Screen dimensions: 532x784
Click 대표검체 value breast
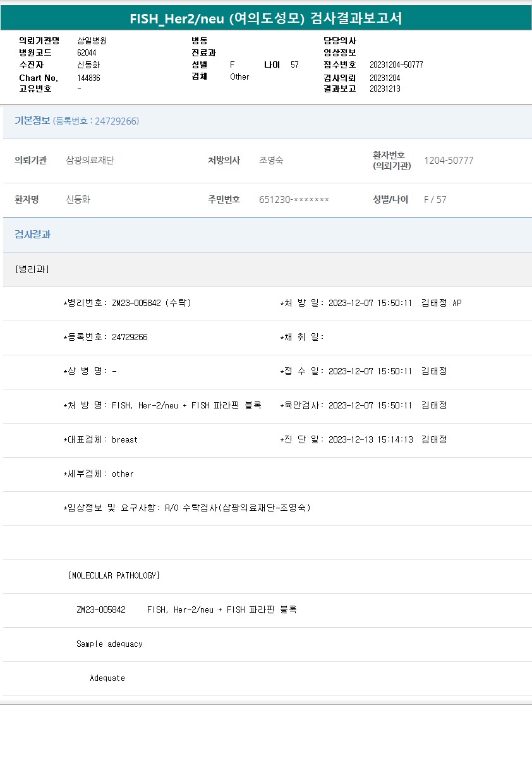pyautogui.click(x=124, y=439)
